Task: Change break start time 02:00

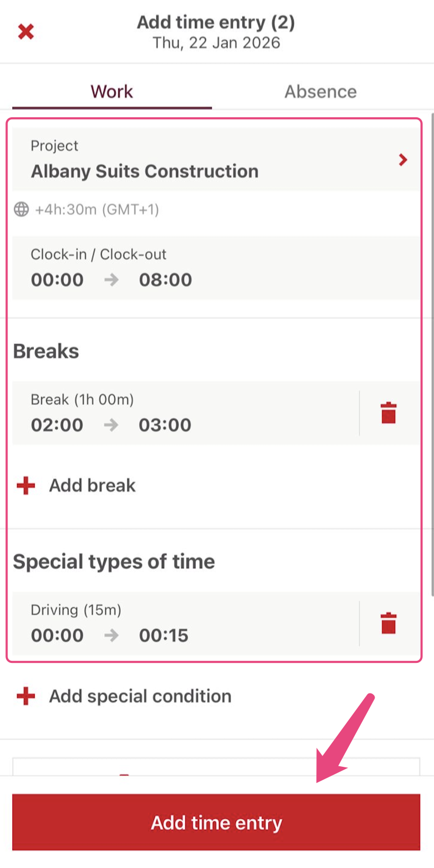Action: click(57, 425)
